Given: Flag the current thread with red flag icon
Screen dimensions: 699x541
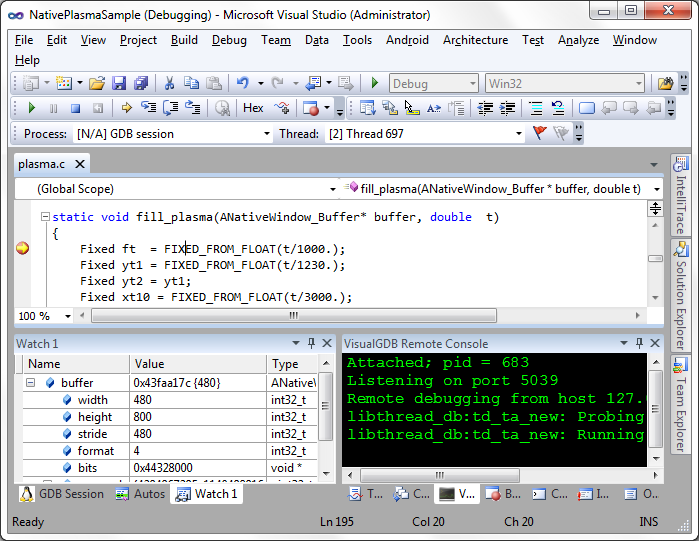Looking at the screenshot, I should [x=539, y=133].
